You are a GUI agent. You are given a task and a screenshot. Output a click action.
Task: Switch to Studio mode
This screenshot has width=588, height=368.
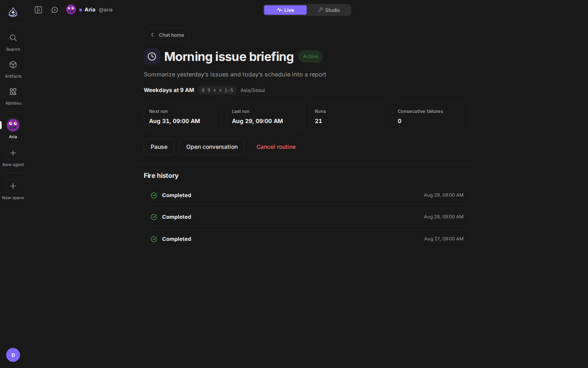coord(329,10)
